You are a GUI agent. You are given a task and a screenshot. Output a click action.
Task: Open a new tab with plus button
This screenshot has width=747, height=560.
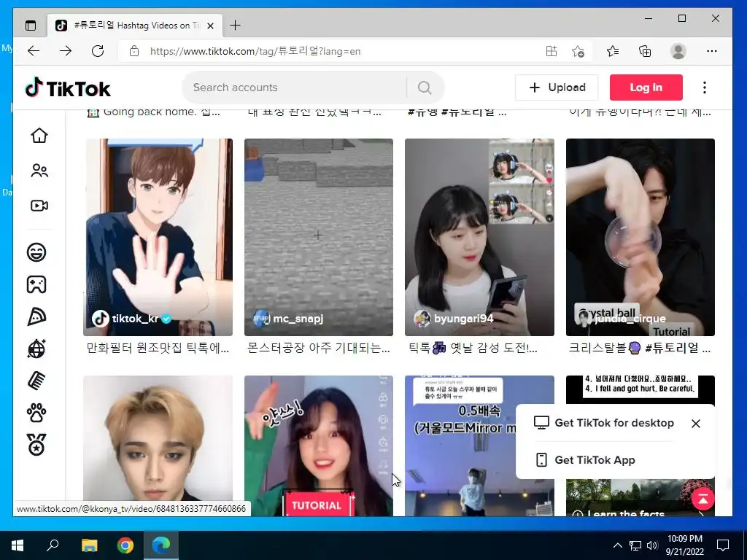coord(236,26)
